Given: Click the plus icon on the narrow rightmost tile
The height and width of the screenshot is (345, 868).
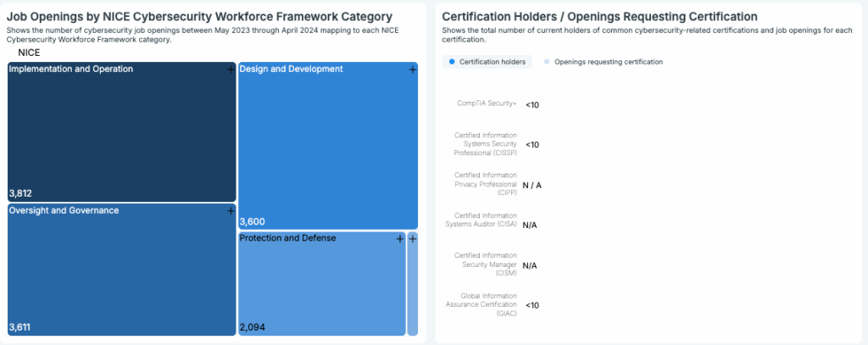Looking at the screenshot, I should (x=413, y=239).
